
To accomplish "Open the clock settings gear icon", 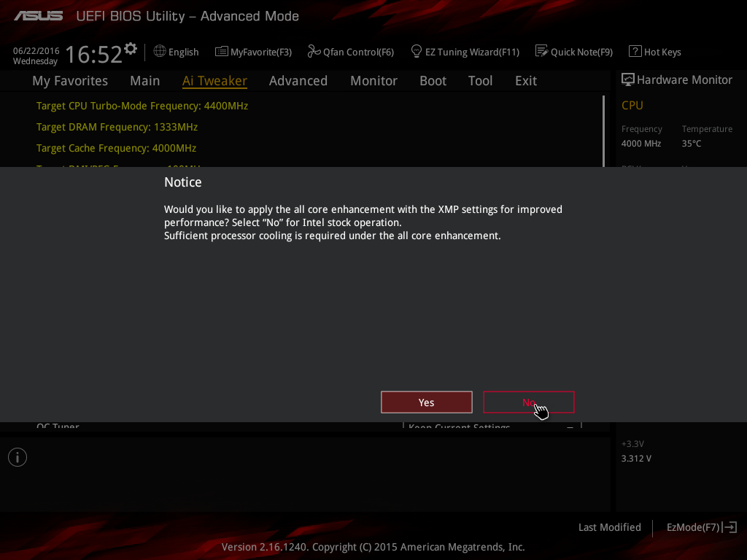I will tap(131, 48).
